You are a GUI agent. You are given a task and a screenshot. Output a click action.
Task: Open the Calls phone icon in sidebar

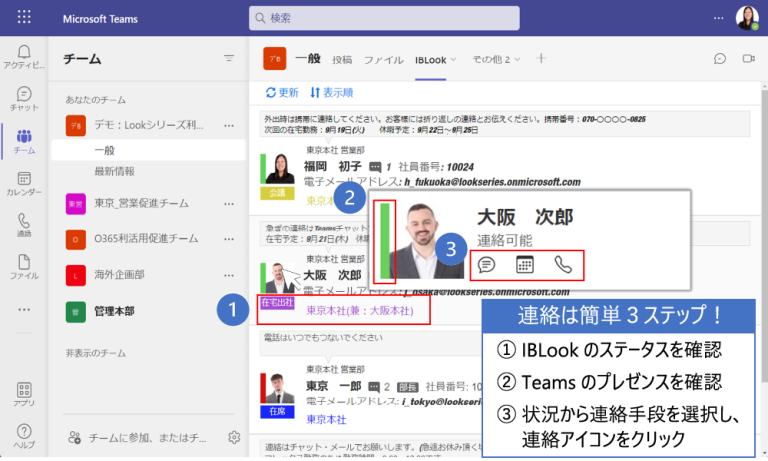point(23,224)
